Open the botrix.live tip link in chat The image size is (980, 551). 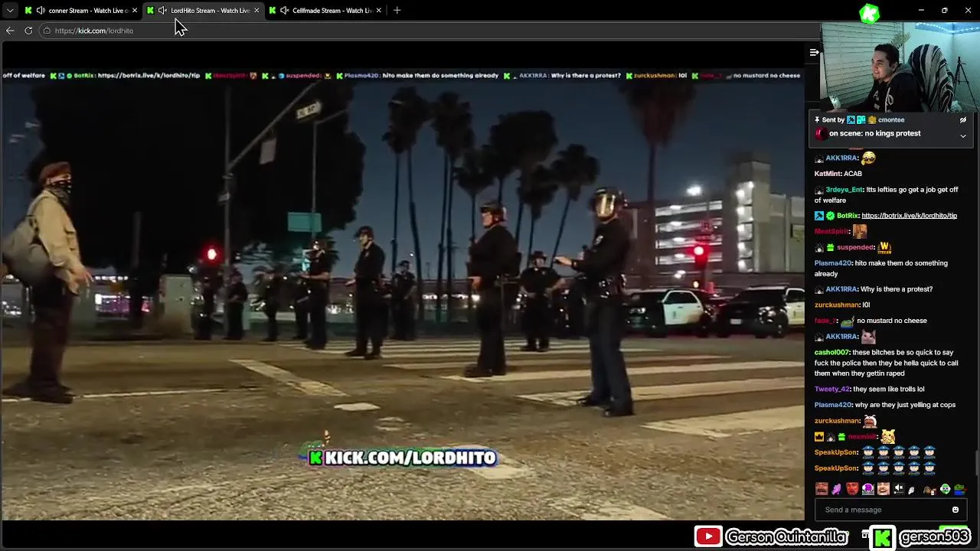(909, 216)
